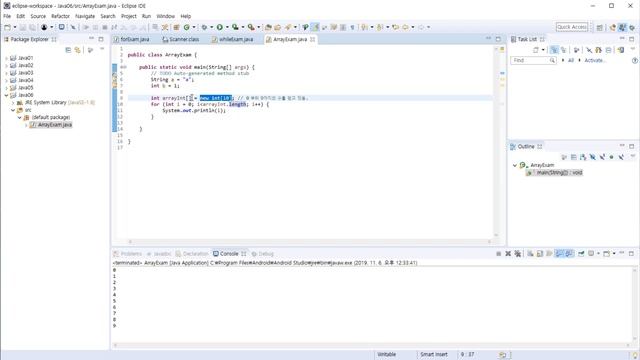Open the Project menu
Image resolution: width=640 pixels, height=360 pixels.
tap(129, 16)
